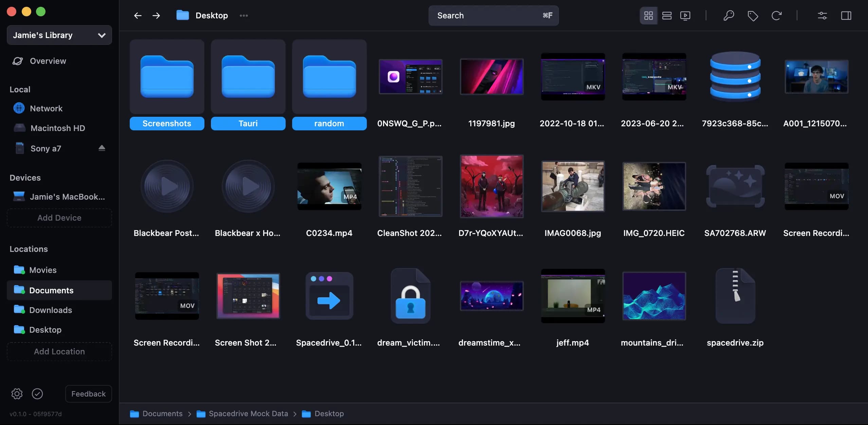The height and width of the screenshot is (425, 868).
Task: Click the job manager checkmark icon
Action: tap(37, 394)
